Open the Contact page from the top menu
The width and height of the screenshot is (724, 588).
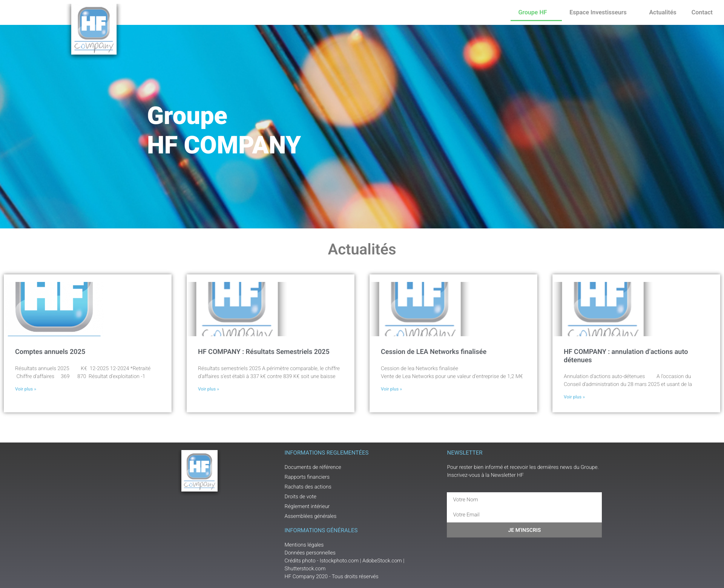[702, 12]
